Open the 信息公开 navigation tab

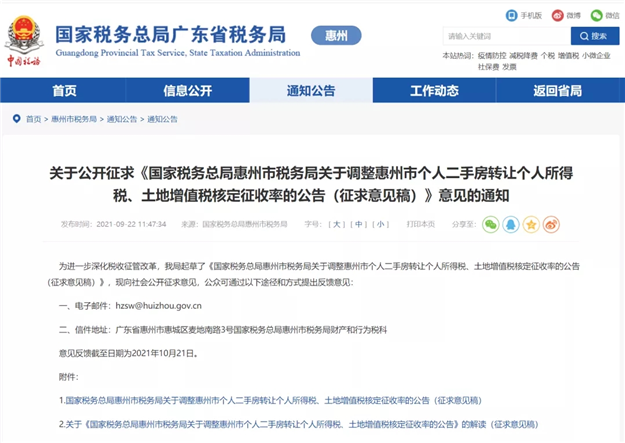pyautogui.click(x=187, y=91)
